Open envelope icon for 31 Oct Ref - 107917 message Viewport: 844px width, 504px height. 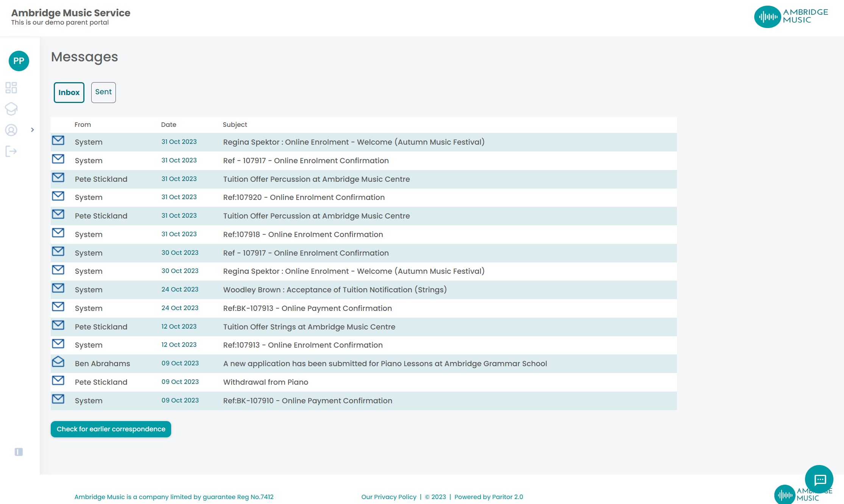click(x=58, y=159)
